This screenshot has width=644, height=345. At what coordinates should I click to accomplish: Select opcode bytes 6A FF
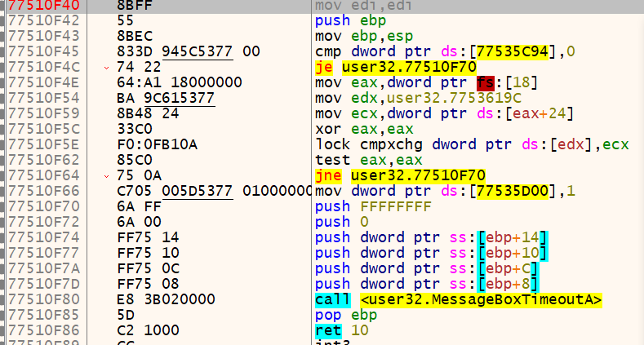click(x=140, y=206)
